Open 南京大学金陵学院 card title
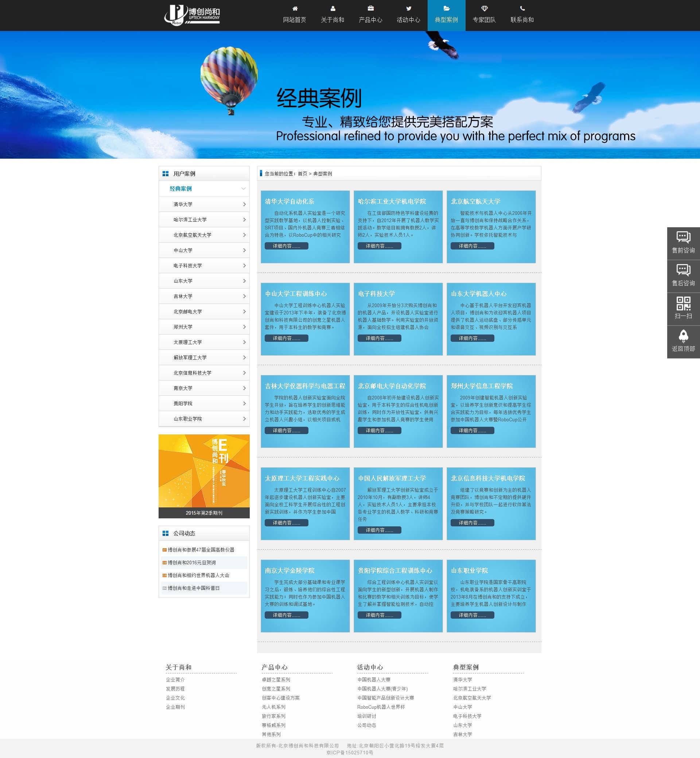Image resolution: width=700 pixels, height=758 pixels. [290, 571]
